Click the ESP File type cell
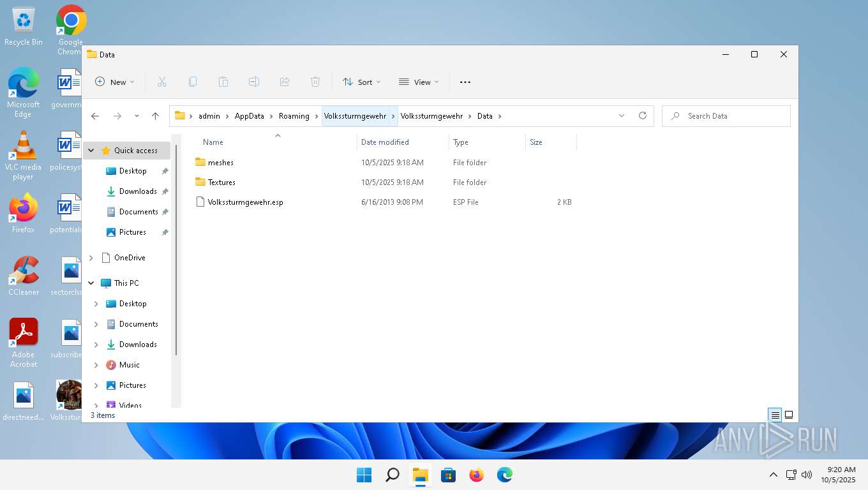Image resolution: width=868 pixels, height=490 pixels. pos(466,202)
